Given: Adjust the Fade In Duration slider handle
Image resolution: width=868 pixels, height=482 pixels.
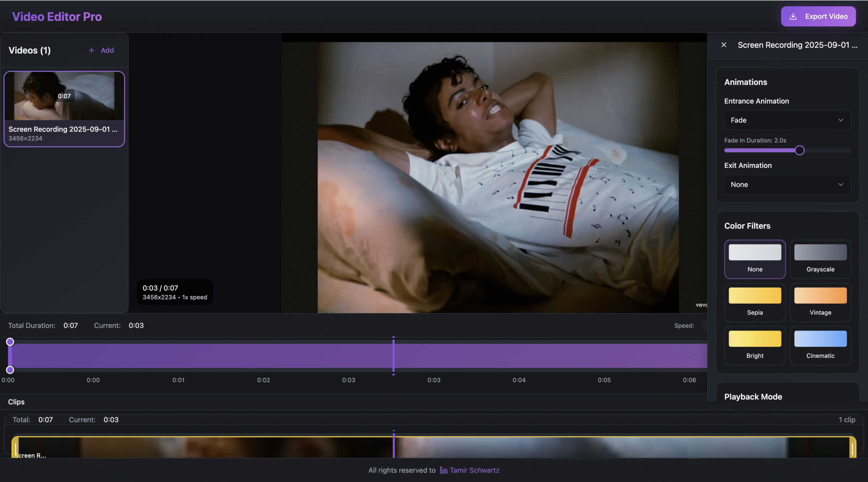Looking at the screenshot, I should [x=800, y=150].
